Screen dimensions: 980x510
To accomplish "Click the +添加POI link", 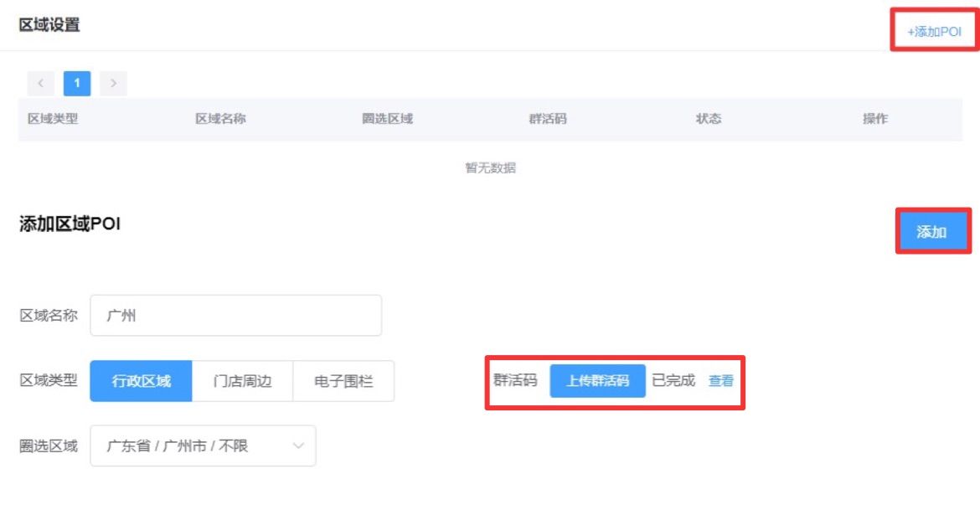I will pos(935,32).
